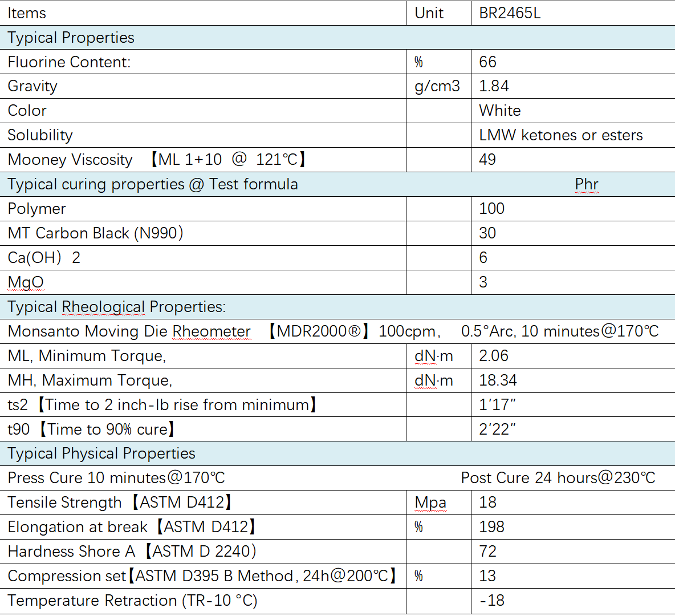Click the Phr heading text
This screenshot has height=616, width=675.
[x=586, y=184]
